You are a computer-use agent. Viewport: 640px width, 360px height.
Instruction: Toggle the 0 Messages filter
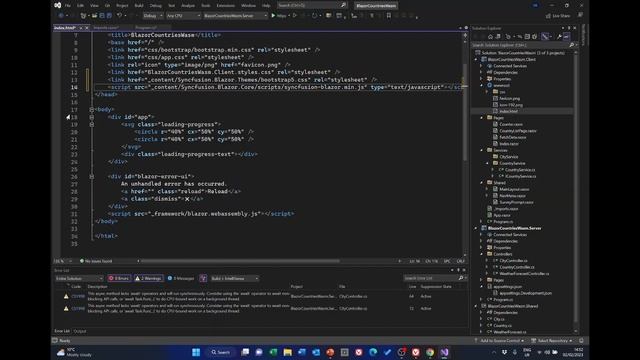pos(181,278)
